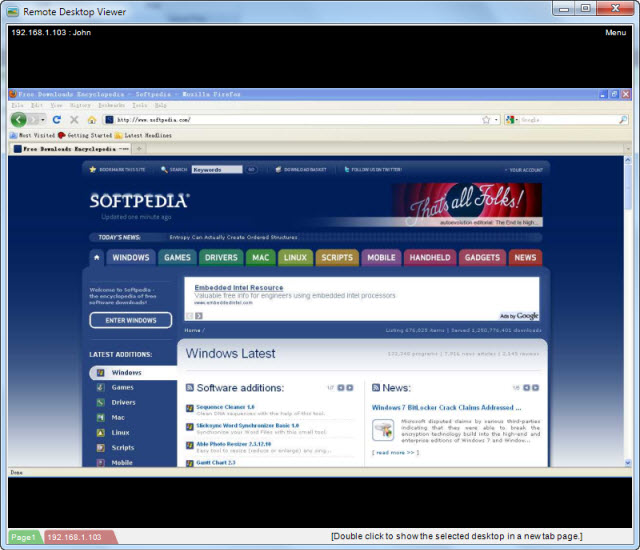Select the LINUX category tab
Viewport: 640px width, 550px height.
(x=295, y=257)
